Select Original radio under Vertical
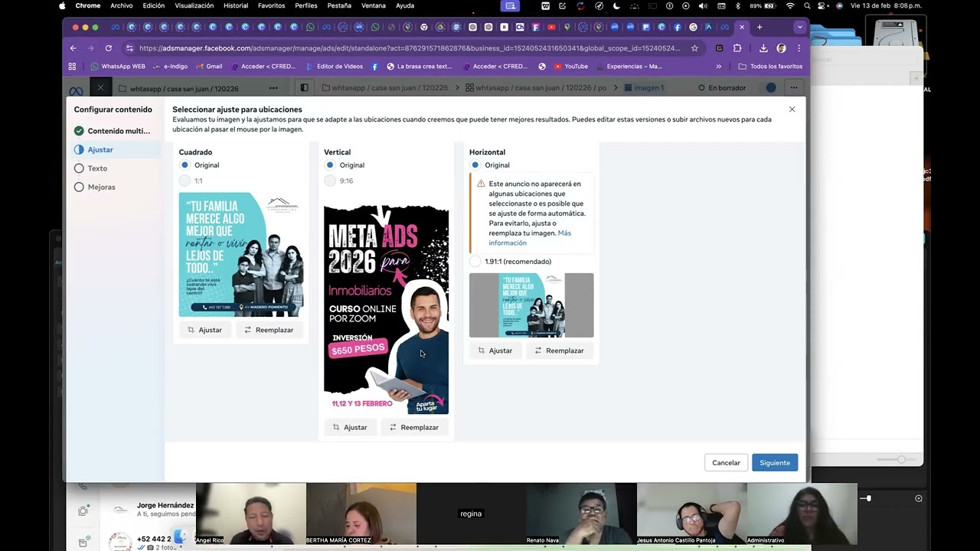980x551 pixels. (330, 165)
